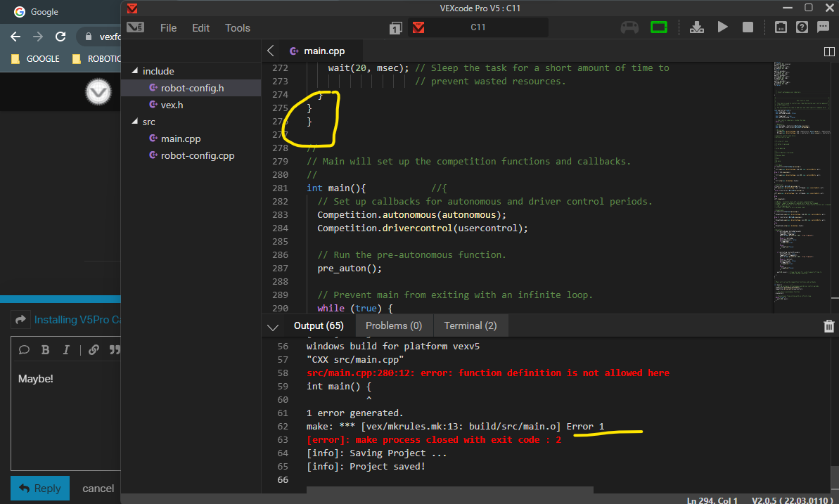The width and height of the screenshot is (839, 504).
Task: Clear output with the trash icon
Action: point(828,326)
